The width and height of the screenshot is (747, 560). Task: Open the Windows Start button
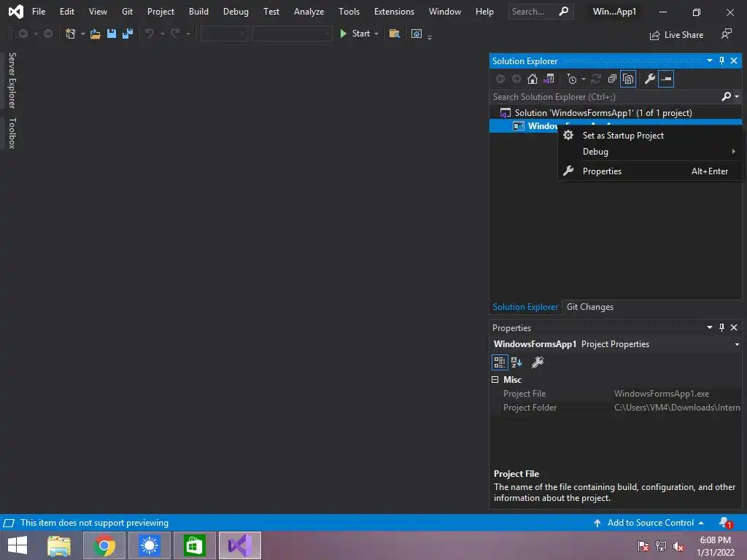pyautogui.click(x=18, y=545)
